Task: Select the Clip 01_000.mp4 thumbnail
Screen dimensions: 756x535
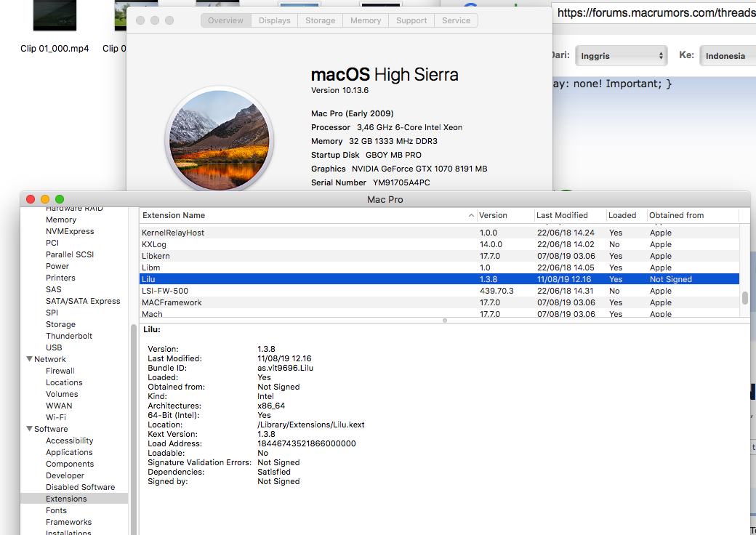Action: click(55, 15)
